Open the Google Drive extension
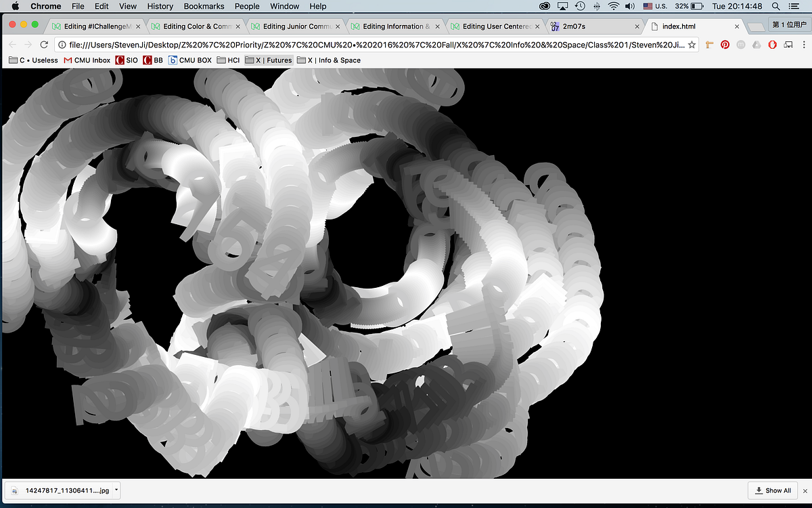The image size is (812, 508). pos(757,45)
